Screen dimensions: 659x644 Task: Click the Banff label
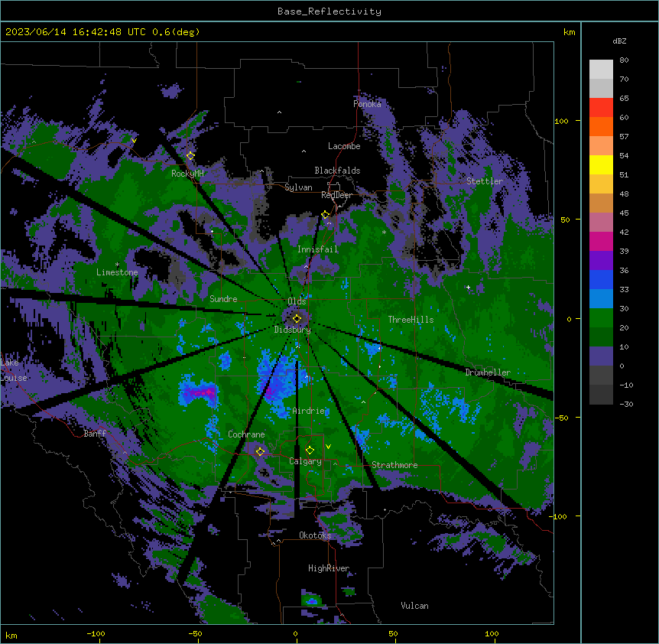pos(95,434)
